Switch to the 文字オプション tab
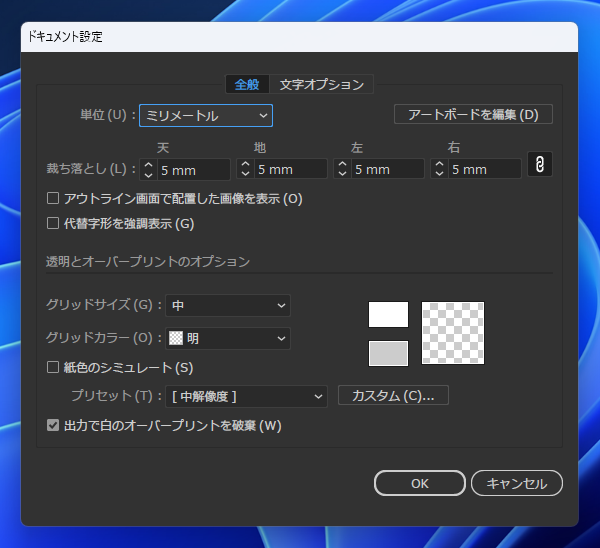600x548 pixels. point(321,84)
